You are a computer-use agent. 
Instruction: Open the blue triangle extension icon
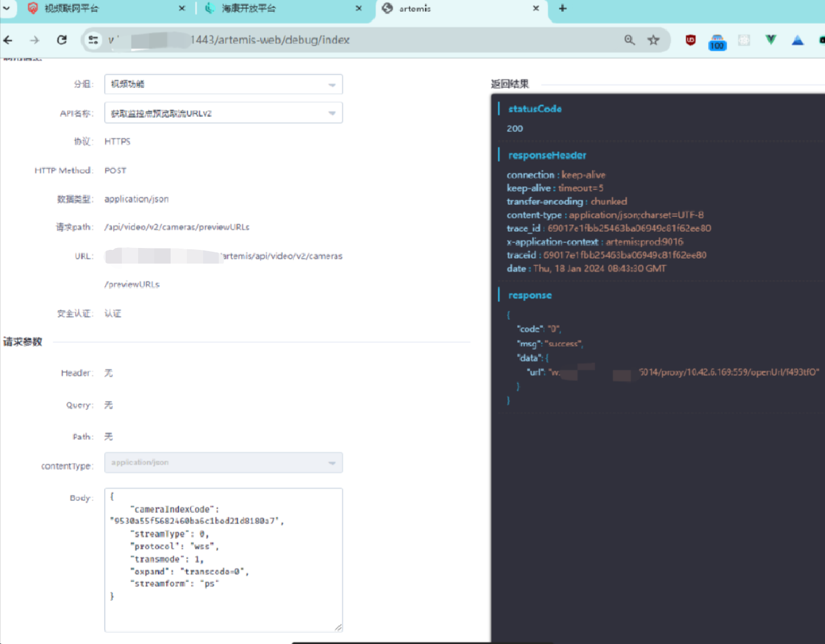(797, 40)
